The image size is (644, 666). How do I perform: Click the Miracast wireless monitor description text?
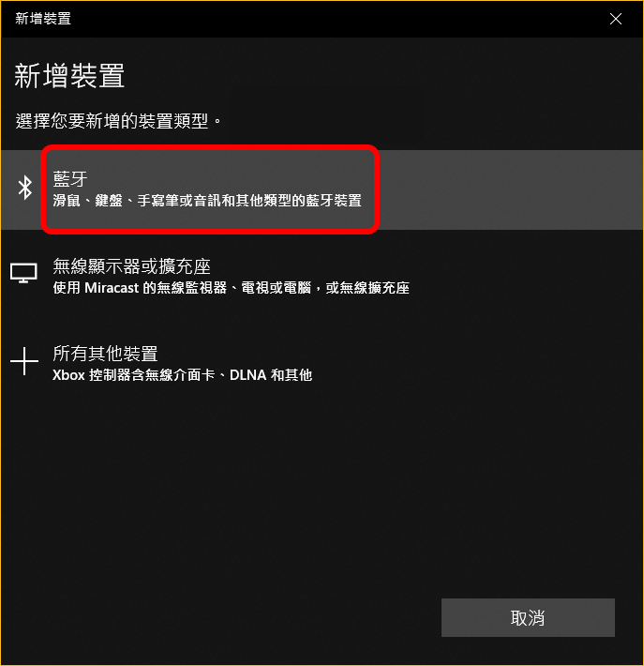[231, 288]
